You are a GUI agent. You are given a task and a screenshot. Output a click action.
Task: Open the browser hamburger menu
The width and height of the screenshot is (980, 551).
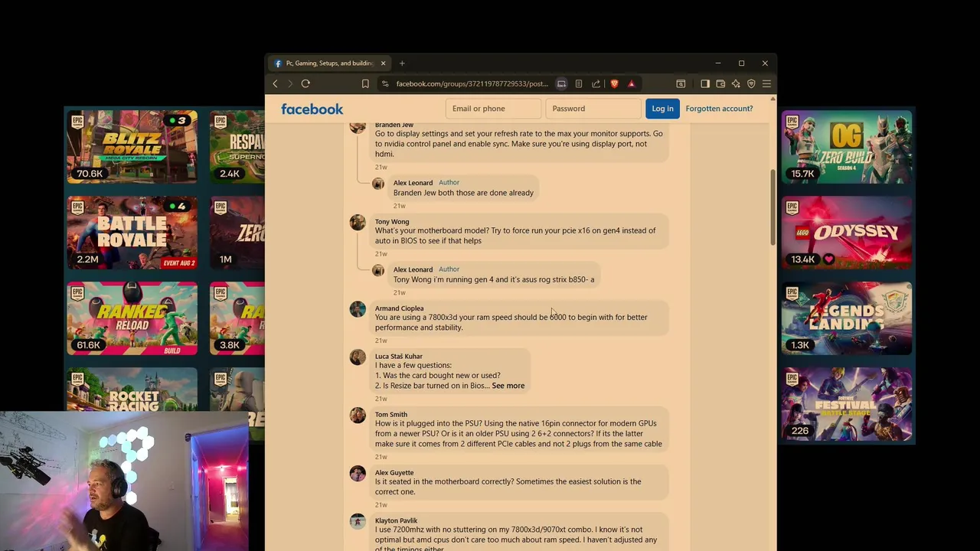click(766, 83)
